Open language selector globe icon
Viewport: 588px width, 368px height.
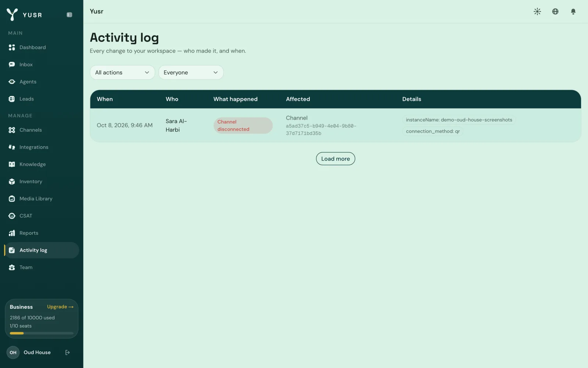[x=555, y=11]
